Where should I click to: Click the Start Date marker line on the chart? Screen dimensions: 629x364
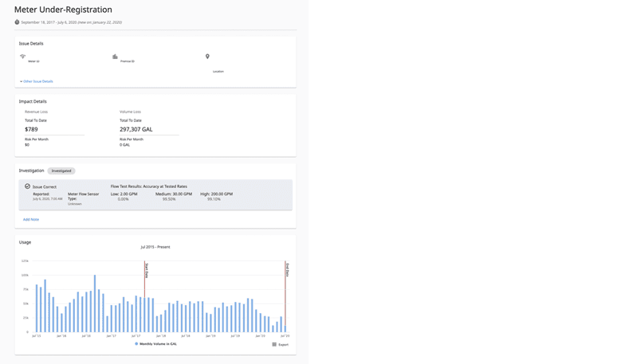145,280
